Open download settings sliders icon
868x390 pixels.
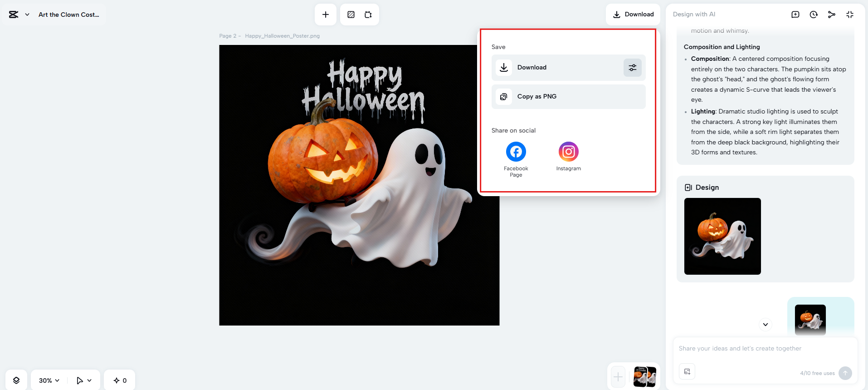click(633, 68)
